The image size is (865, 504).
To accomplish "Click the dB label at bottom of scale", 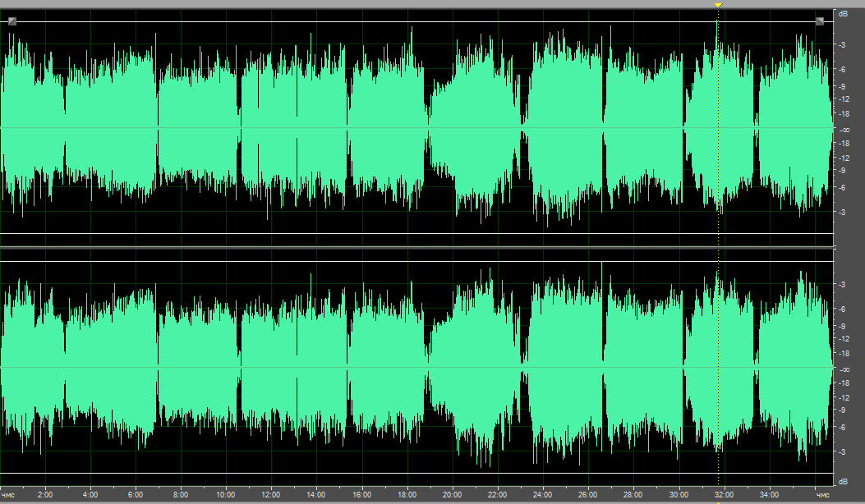I will [x=843, y=479].
